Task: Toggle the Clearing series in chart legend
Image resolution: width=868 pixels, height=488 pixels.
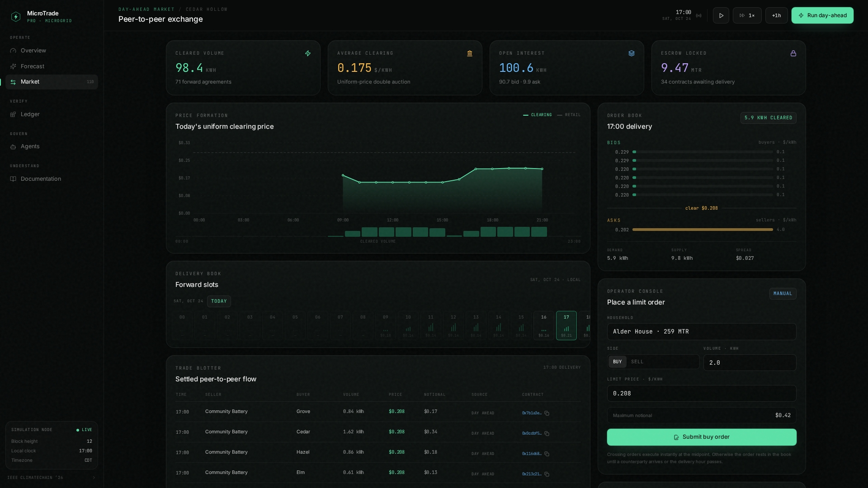Action: 538,115
